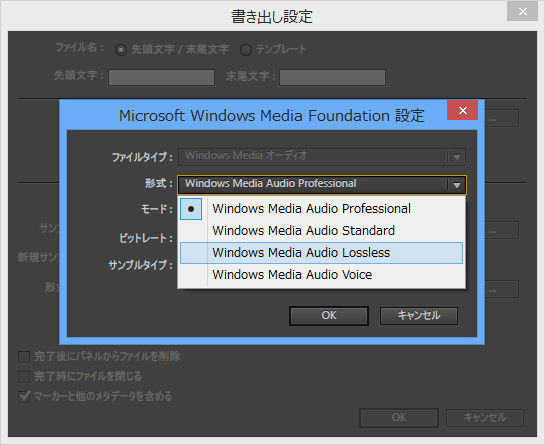Choose Windows Media Audio Voice
The image size is (545, 445).
tap(322, 275)
